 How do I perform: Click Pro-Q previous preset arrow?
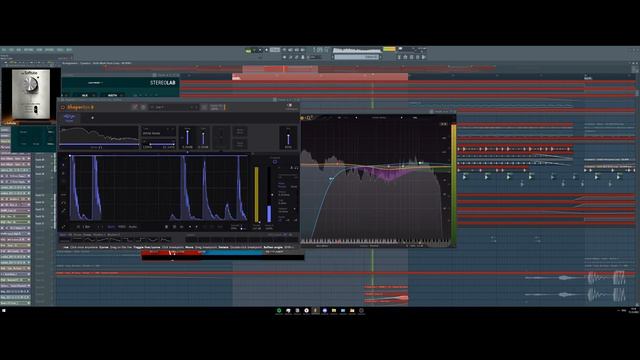[x=356, y=118]
